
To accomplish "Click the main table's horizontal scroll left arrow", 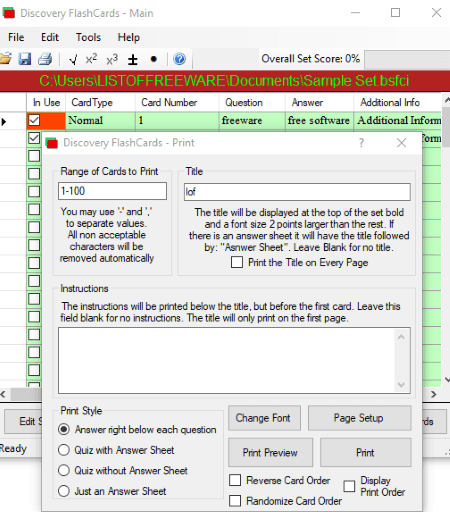I will [3, 394].
